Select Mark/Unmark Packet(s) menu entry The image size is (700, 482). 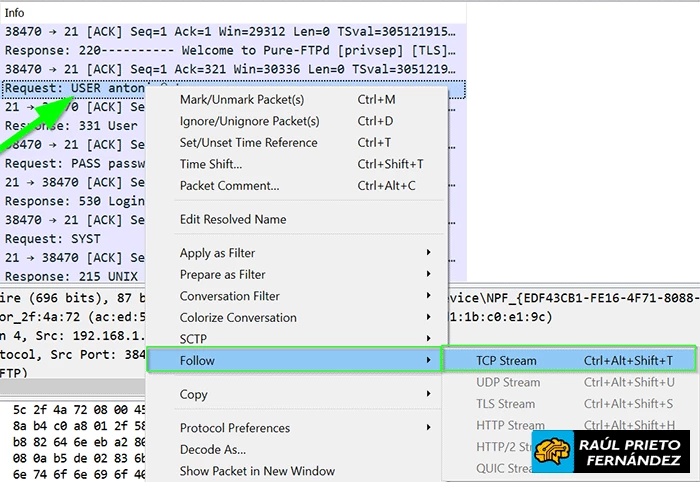pos(242,100)
